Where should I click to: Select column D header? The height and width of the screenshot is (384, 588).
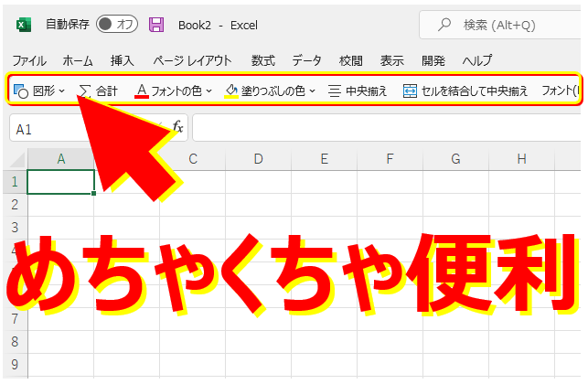[259, 159]
